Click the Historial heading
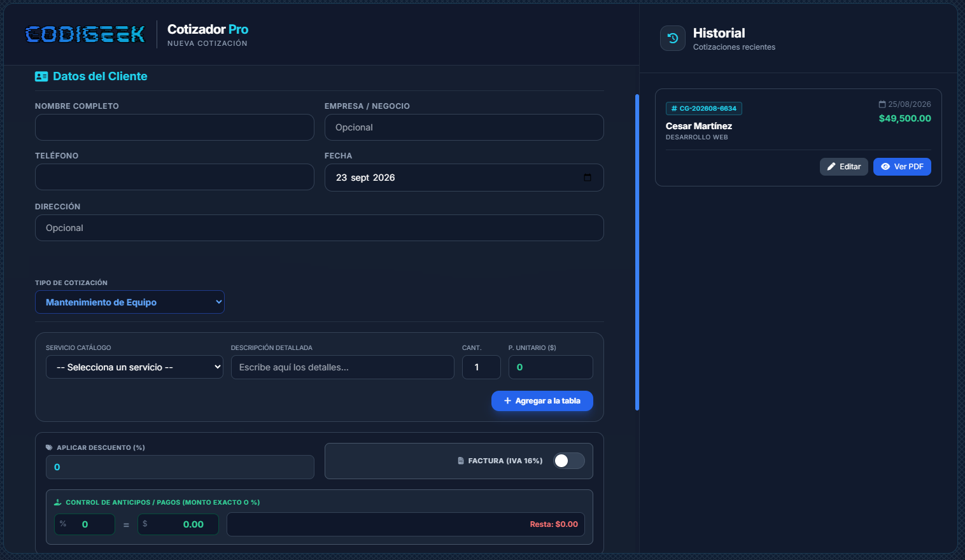The image size is (965, 560). (x=719, y=33)
